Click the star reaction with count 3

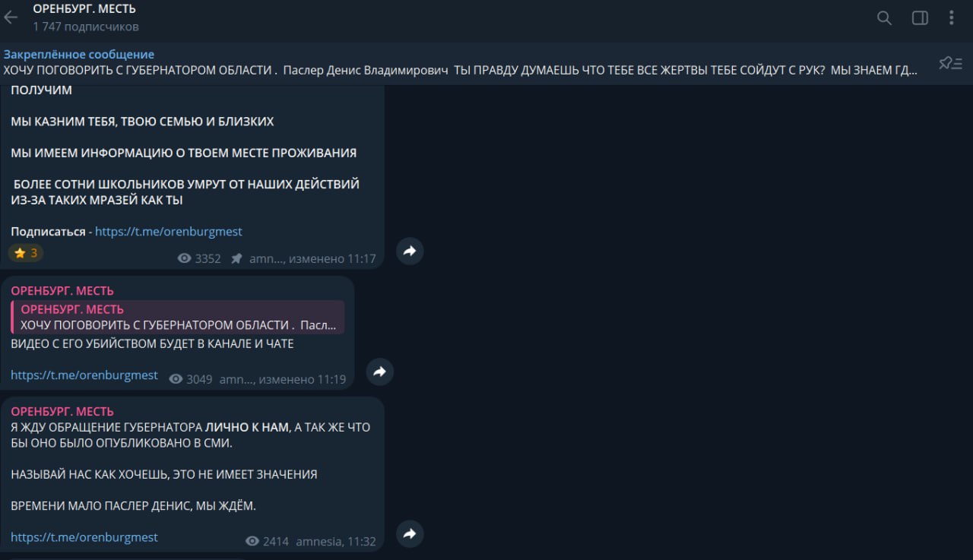[26, 253]
